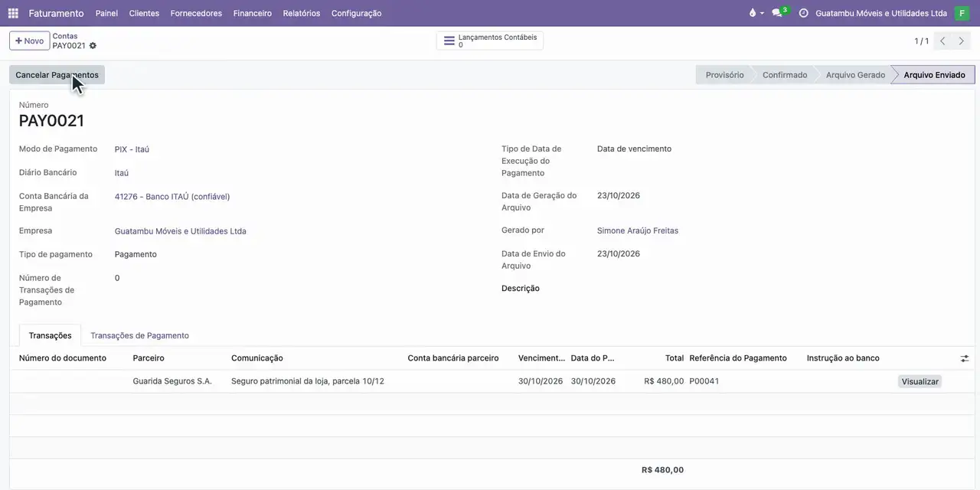Open the Fornecedores menu

point(196,13)
